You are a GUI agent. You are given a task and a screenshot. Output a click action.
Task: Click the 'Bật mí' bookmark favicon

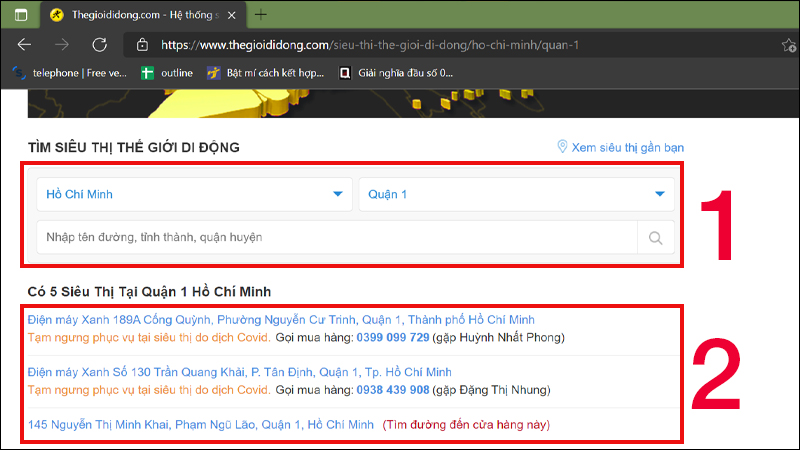pos(213,73)
